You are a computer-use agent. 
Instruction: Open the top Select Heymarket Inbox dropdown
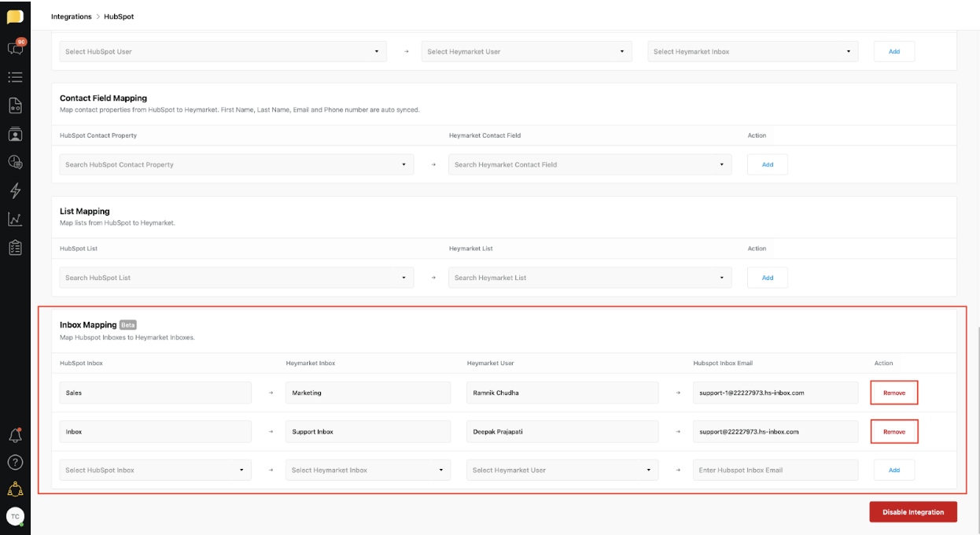pos(753,52)
